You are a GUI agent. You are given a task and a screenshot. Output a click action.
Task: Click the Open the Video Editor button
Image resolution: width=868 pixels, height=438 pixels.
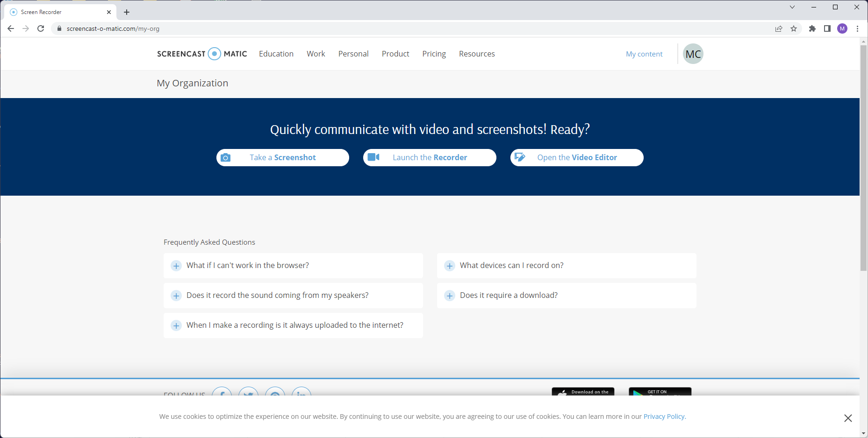pyautogui.click(x=577, y=157)
